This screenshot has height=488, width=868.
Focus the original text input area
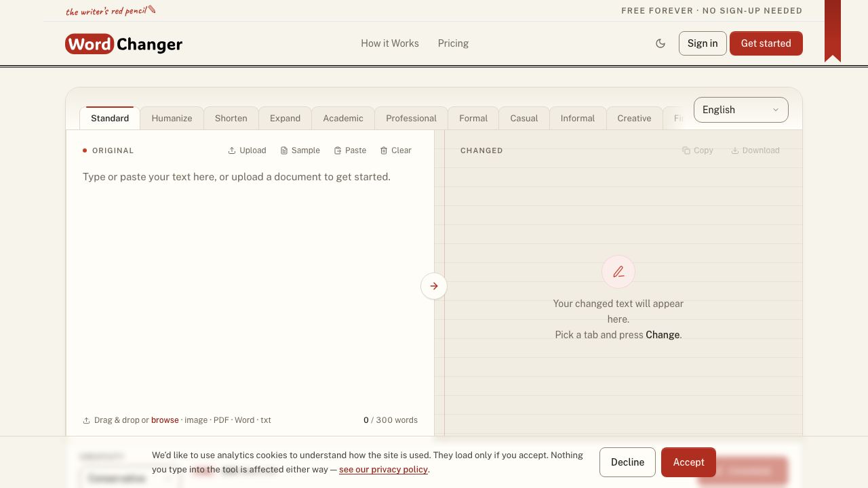[250, 285]
